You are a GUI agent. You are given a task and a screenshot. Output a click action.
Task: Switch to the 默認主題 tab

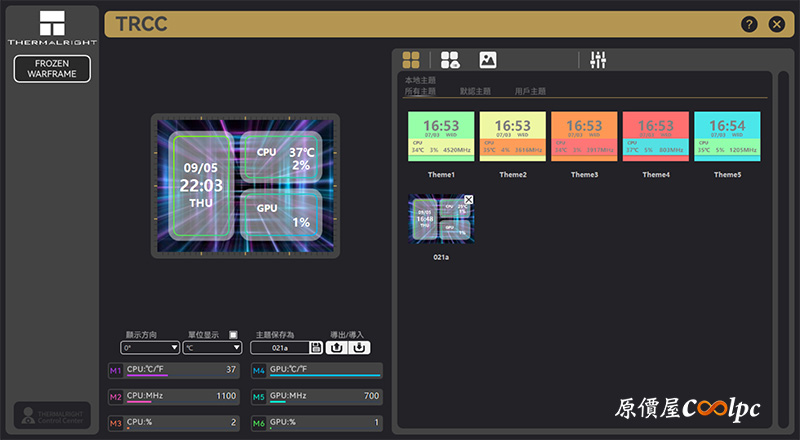point(475,91)
